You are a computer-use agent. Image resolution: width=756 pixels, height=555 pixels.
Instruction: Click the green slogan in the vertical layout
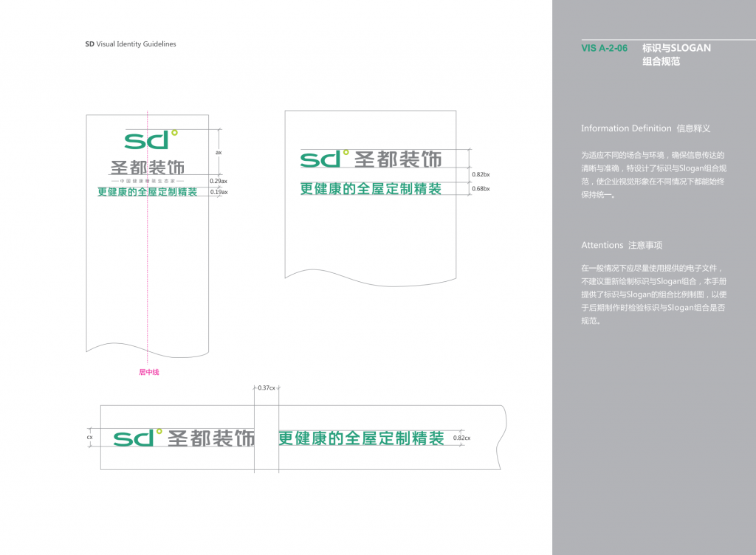[148, 192]
